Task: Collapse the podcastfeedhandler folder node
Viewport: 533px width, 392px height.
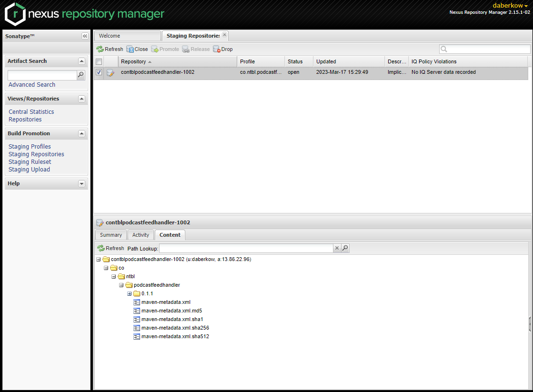Action: click(121, 285)
